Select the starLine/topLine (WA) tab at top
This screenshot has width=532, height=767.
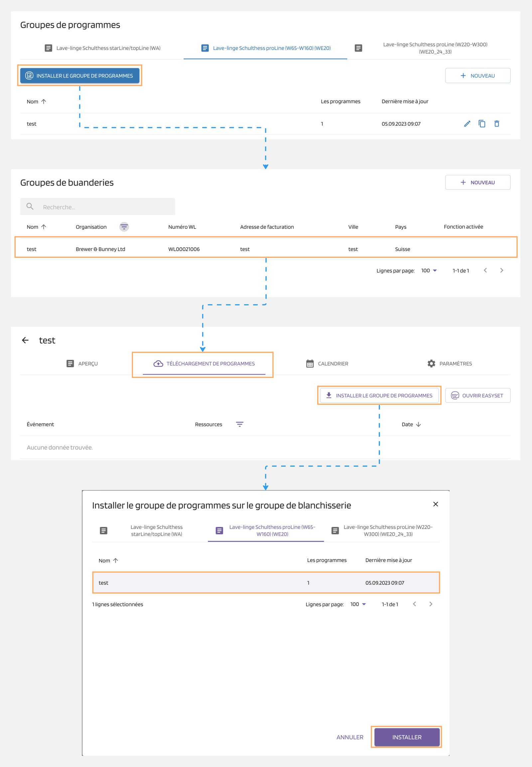[x=103, y=48]
